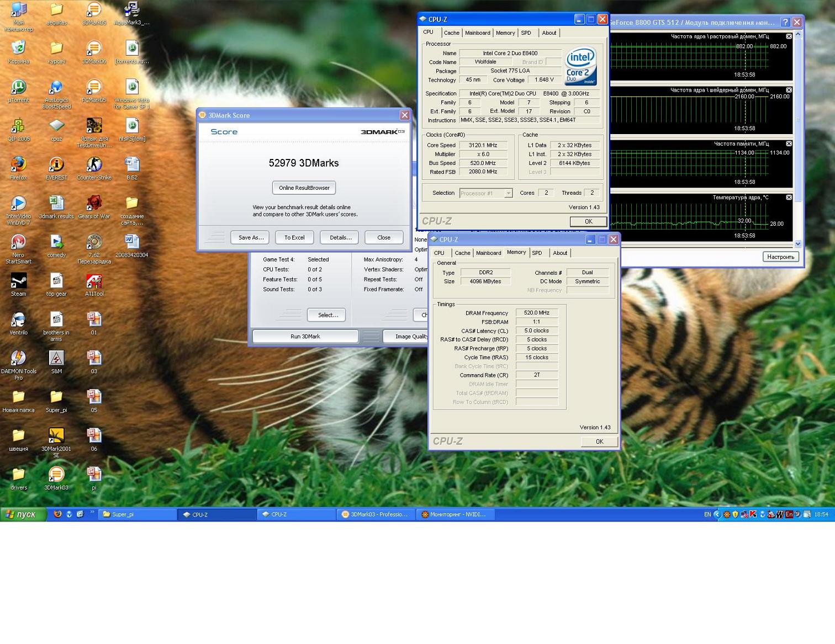This screenshot has width=835, height=644.
Task: Select the DAEMON Tools Pro icon
Action: 19,365
